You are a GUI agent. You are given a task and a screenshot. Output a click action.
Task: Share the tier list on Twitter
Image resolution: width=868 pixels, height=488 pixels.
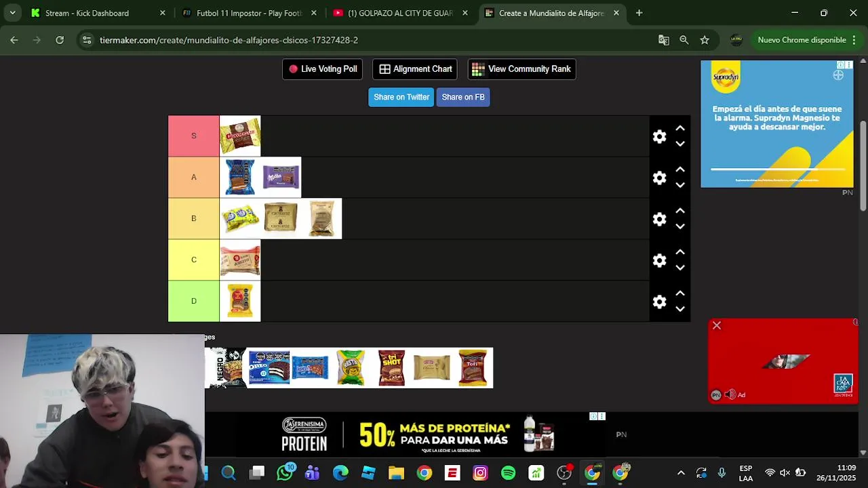[x=401, y=97]
